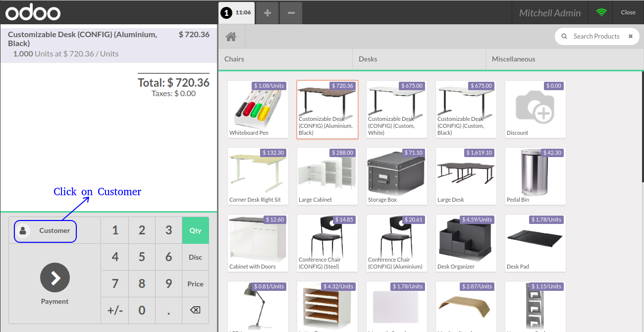Add Desk Organizer product

coord(466,243)
